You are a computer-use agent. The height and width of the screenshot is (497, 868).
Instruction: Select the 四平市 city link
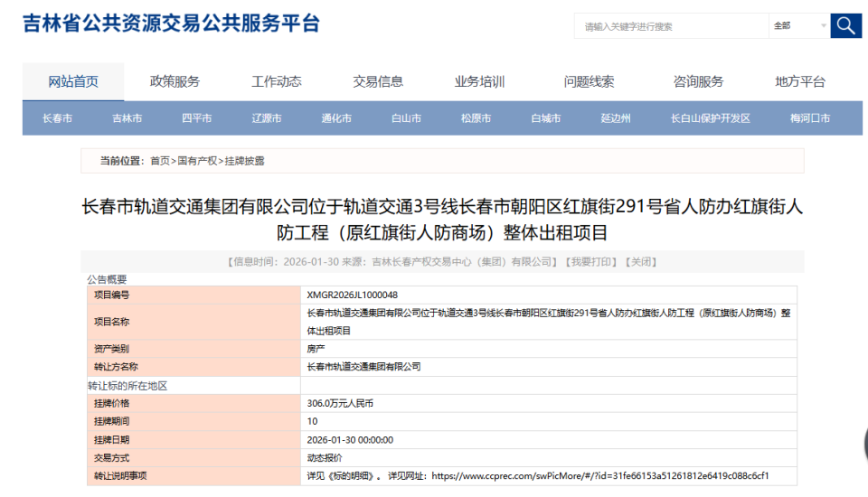pyautogui.click(x=196, y=118)
